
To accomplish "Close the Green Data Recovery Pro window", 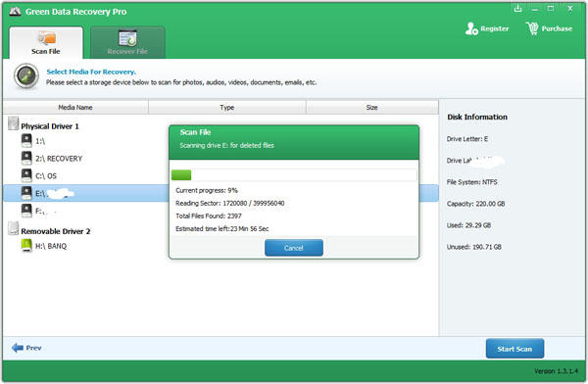I will [x=570, y=8].
